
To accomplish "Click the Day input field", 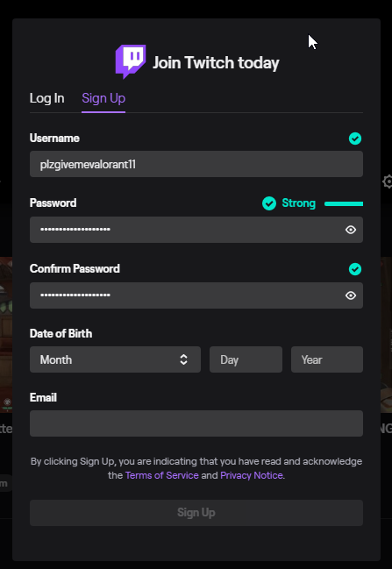I will 246,359.
